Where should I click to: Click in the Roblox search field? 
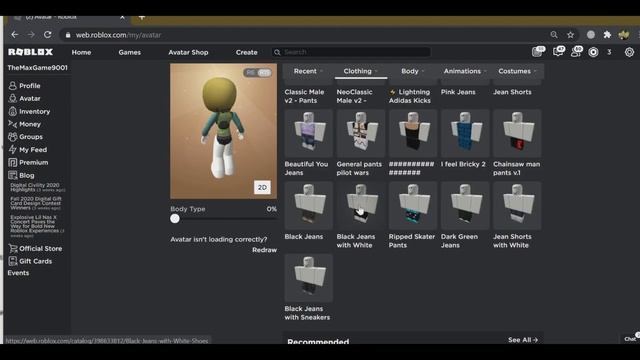pos(351,52)
